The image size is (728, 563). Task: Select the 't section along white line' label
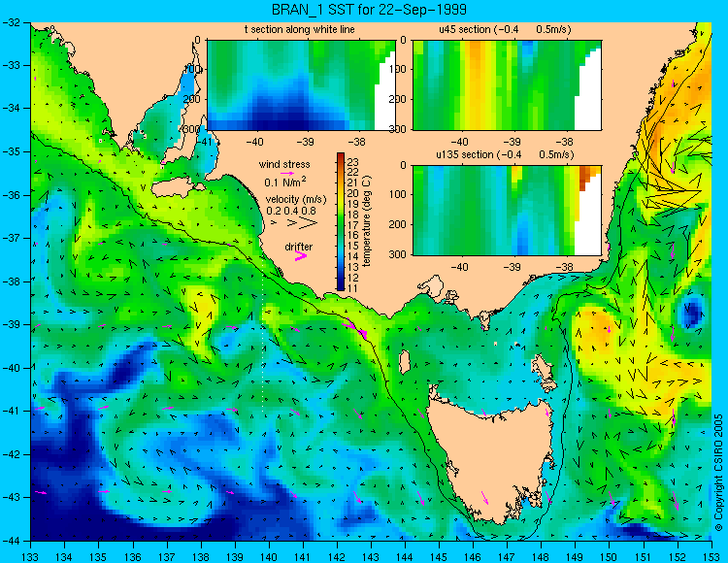pyautogui.click(x=300, y=29)
